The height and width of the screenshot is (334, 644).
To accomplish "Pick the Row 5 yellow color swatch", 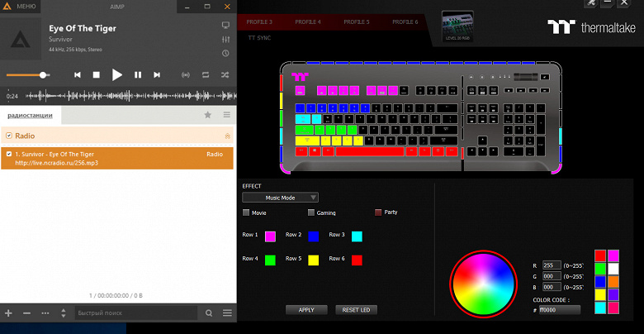I will (314, 260).
